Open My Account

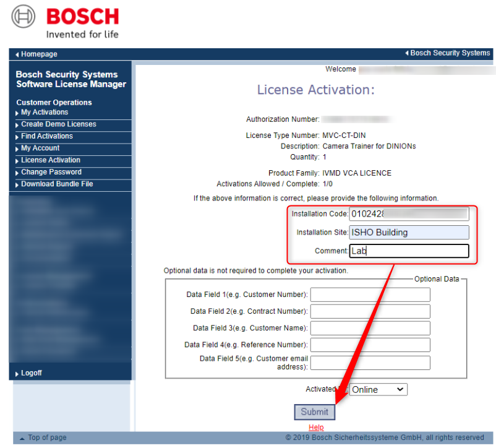click(x=40, y=148)
